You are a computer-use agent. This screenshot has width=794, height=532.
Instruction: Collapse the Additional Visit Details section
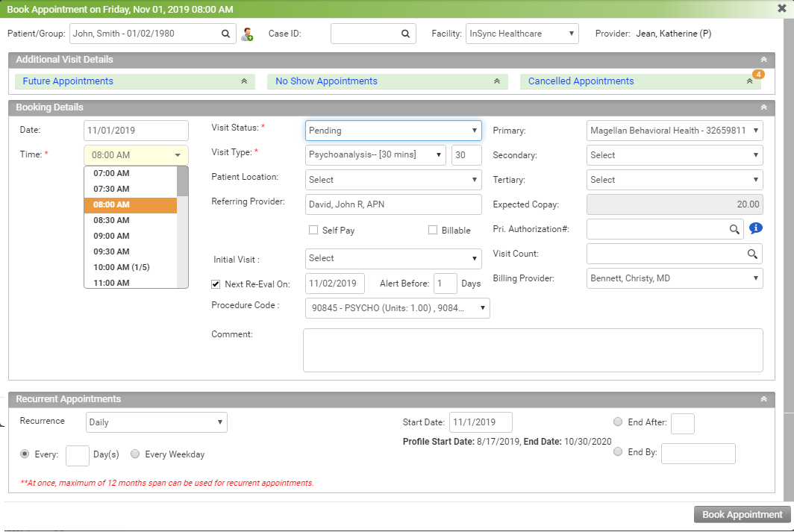tap(763, 60)
